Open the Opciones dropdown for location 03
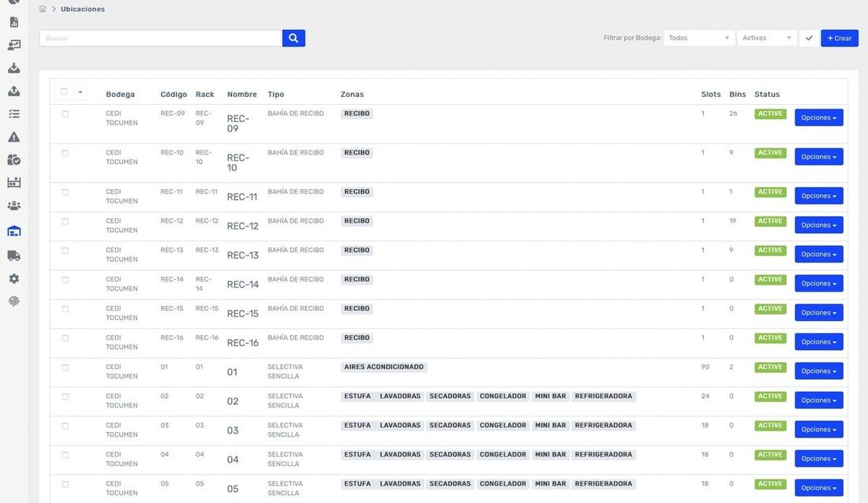Viewport: 868px width, 503px height. tap(819, 430)
